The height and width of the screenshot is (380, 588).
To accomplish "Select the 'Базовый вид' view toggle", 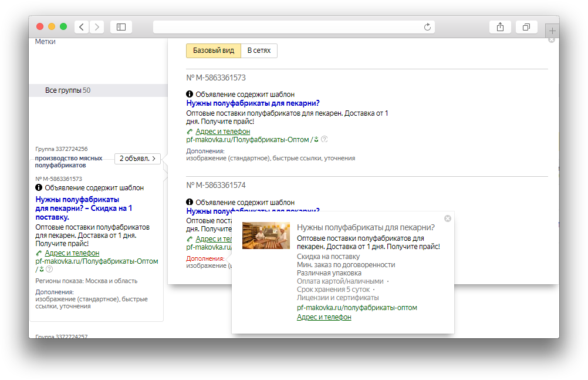I will coord(214,51).
